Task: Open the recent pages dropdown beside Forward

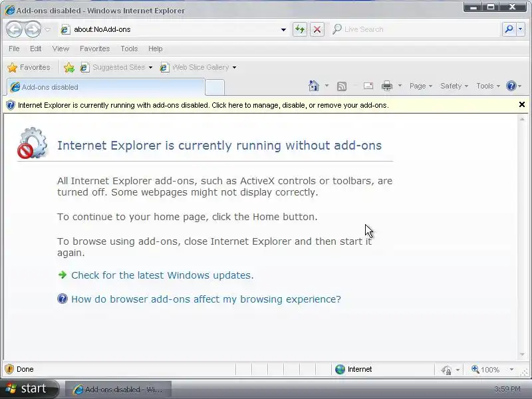Action: 47,29
